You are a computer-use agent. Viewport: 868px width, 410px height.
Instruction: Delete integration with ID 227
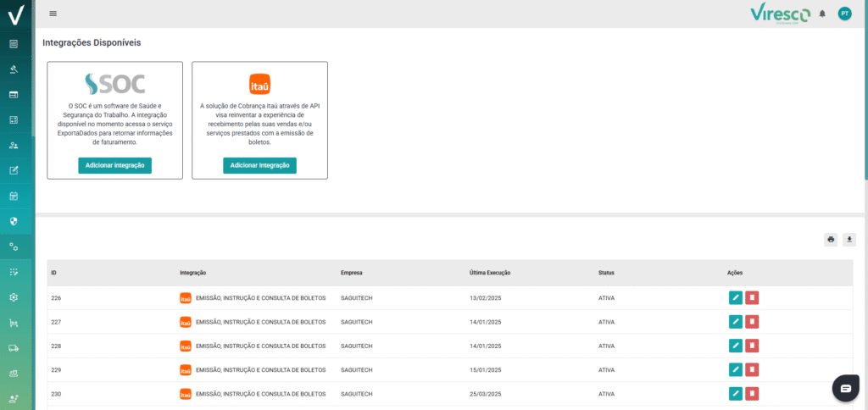click(x=752, y=322)
